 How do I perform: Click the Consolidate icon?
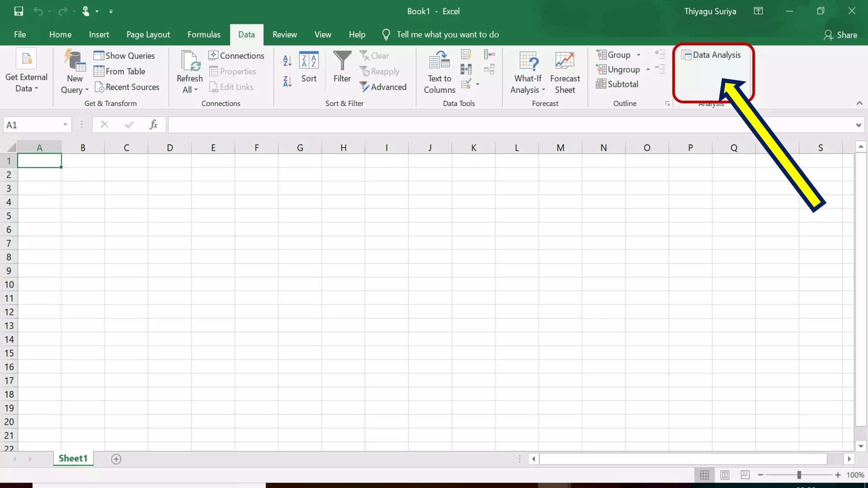pos(490,54)
